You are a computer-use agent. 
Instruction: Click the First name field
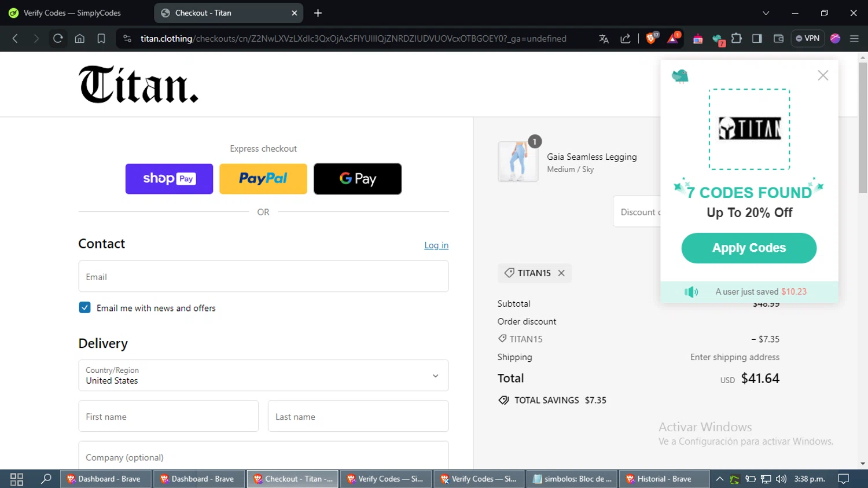(x=168, y=416)
